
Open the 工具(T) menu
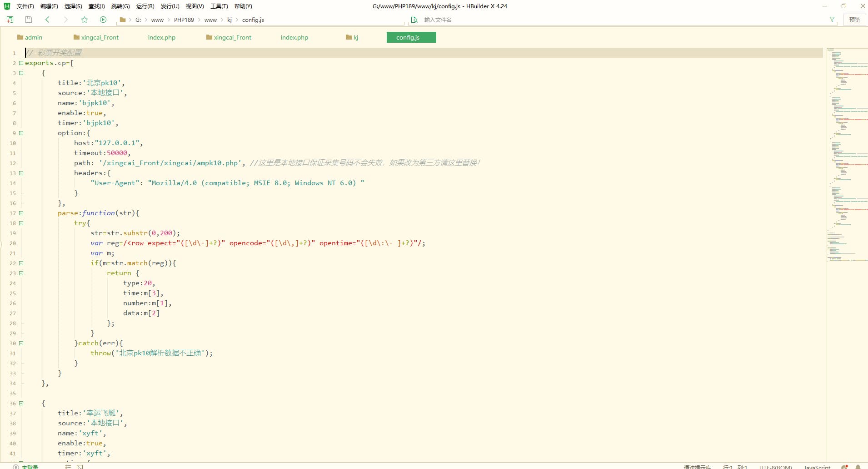(219, 6)
